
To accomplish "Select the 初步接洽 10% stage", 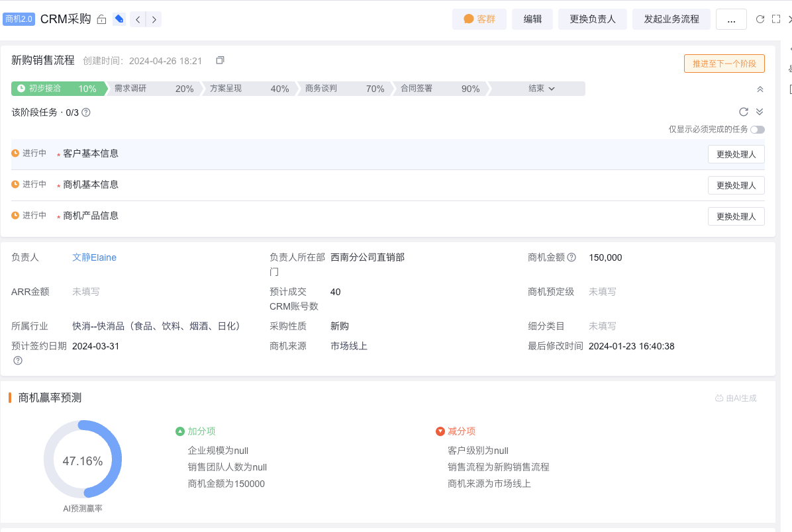I will point(58,88).
